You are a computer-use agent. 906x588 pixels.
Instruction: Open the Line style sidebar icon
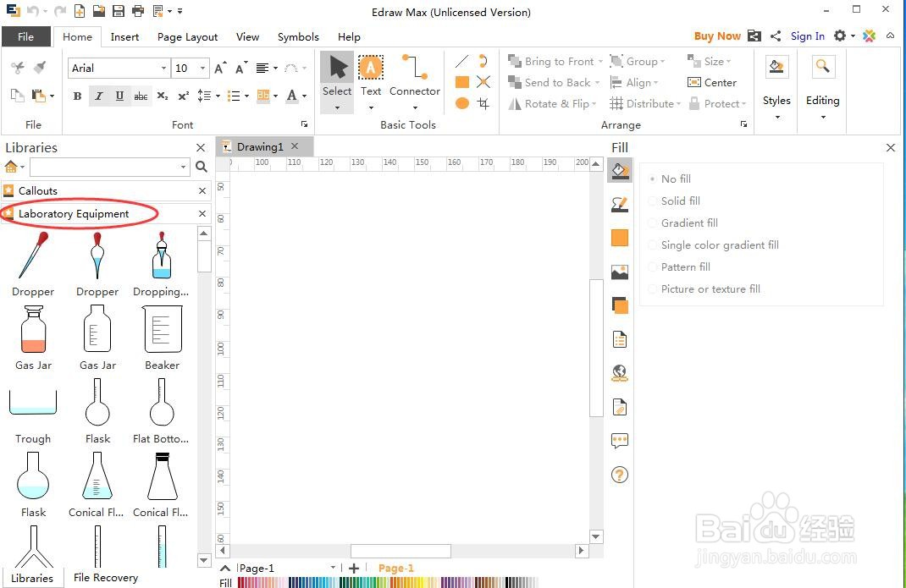pyautogui.click(x=620, y=204)
